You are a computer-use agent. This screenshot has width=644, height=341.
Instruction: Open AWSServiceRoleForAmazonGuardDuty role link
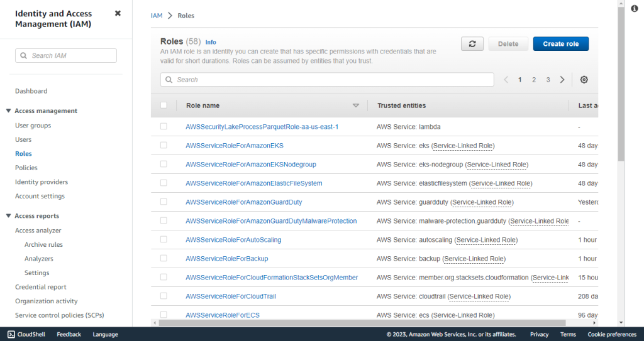pyautogui.click(x=244, y=202)
